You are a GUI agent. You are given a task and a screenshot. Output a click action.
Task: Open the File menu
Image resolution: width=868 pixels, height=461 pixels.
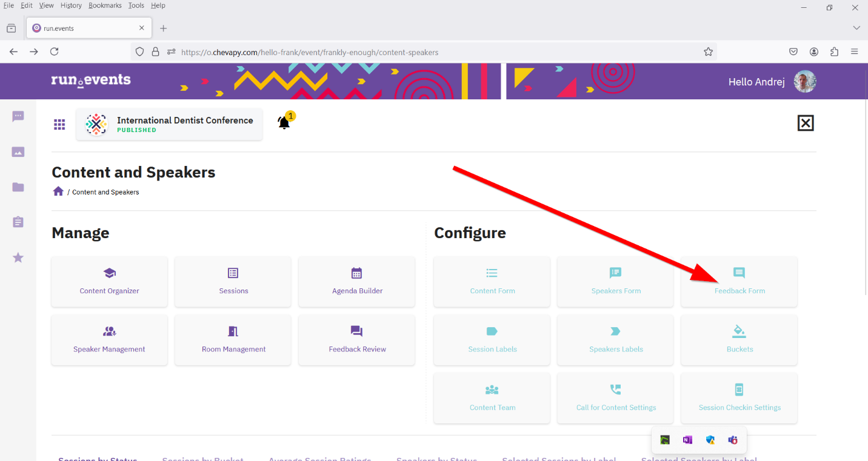[9, 5]
